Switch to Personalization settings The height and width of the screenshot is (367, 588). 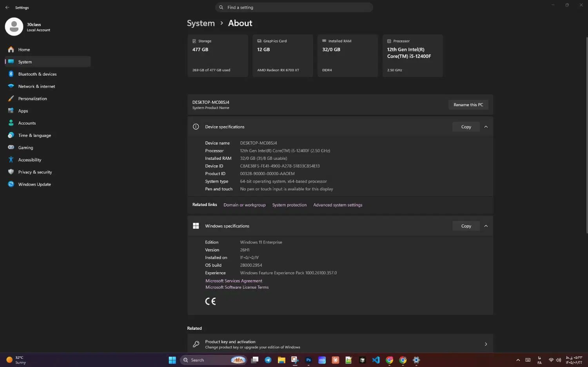pos(48,99)
